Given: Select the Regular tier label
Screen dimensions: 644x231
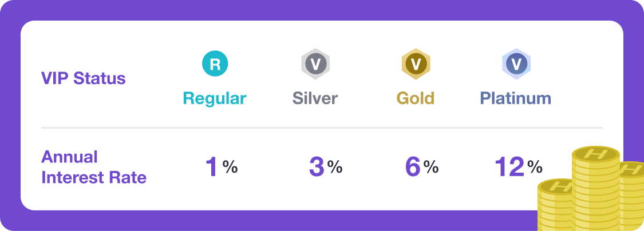Looking at the screenshot, I should (215, 98).
